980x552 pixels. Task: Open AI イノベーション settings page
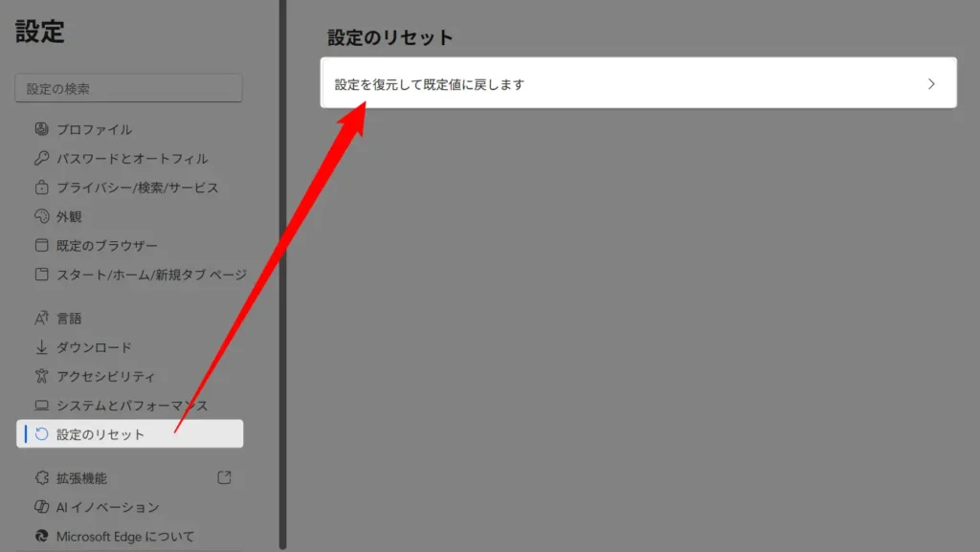click(107, 507)
